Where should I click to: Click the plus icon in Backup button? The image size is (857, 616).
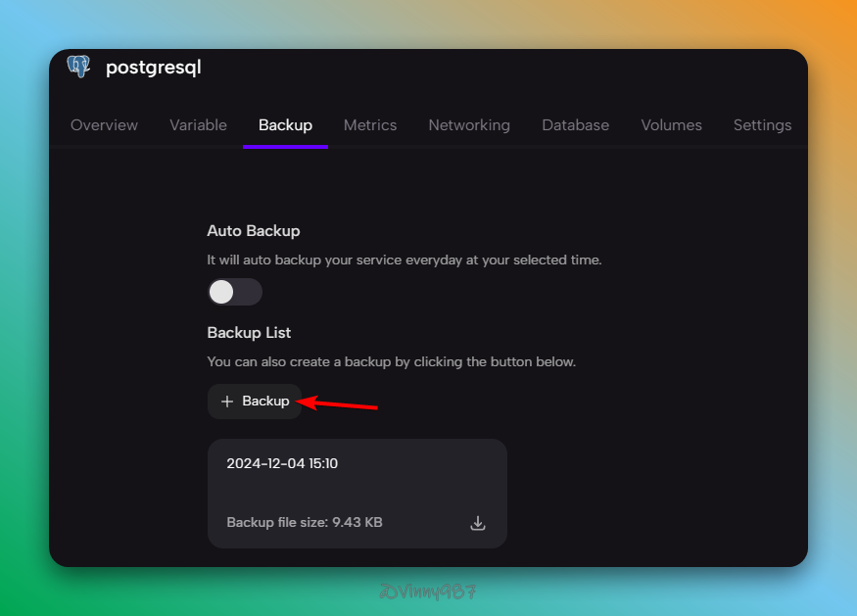click(227, 402)
